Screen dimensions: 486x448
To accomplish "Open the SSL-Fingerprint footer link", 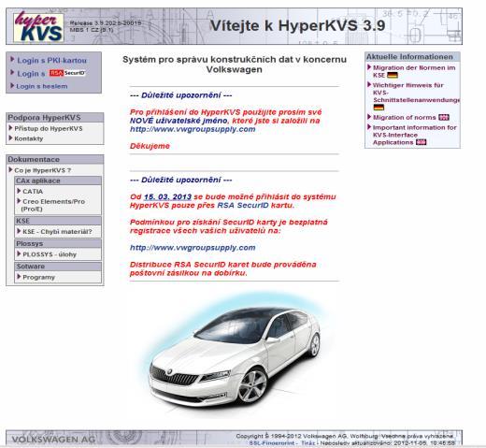I will tap(272, 443).
